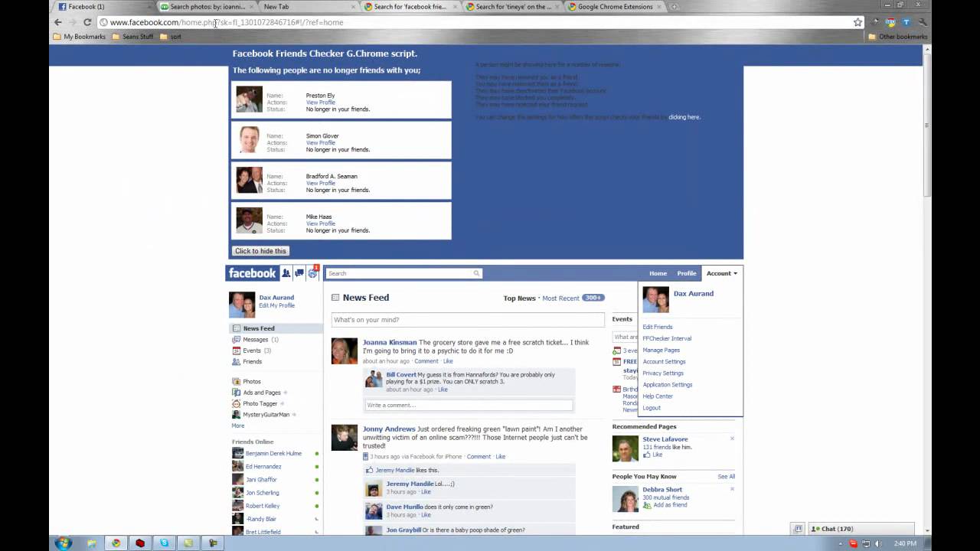Click 'Add as friend' for Debbra Short

pyautogui.click(x=670, y=505)
